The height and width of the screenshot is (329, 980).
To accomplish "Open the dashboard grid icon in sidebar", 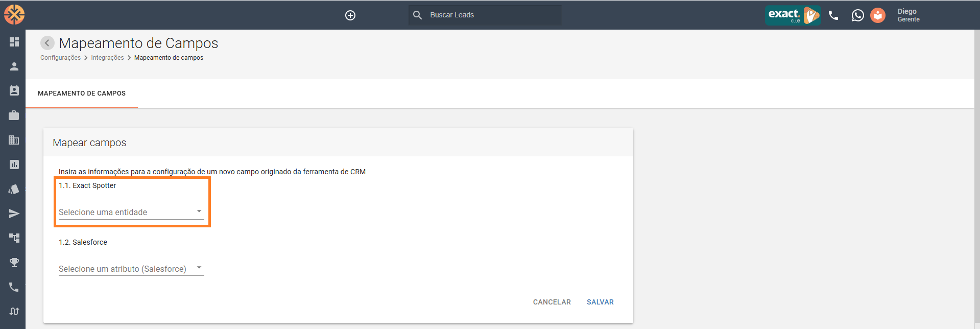I will [14, 42].
